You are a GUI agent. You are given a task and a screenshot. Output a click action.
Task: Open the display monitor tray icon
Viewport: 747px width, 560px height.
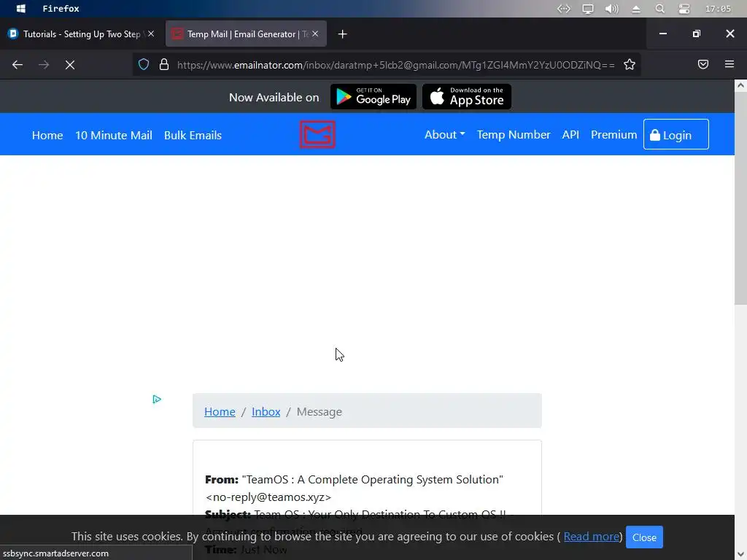pos(588,9)
